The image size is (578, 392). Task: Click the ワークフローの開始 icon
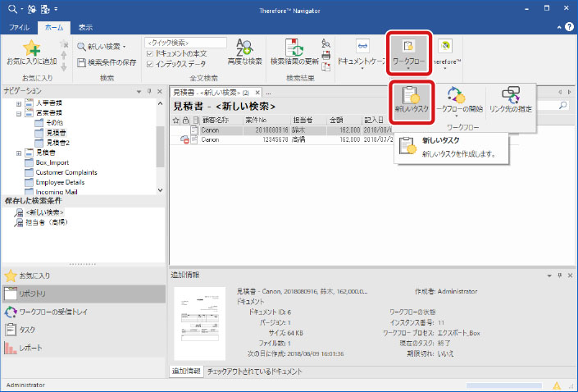458,98
